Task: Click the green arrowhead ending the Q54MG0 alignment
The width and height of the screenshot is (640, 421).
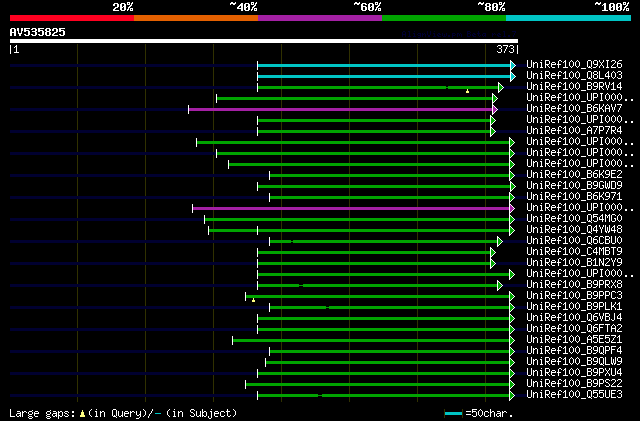Action: (x=512, y=220)
